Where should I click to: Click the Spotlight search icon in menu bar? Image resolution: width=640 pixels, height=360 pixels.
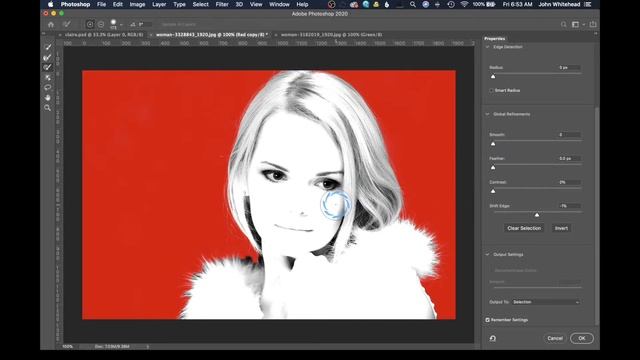point(413,4)
